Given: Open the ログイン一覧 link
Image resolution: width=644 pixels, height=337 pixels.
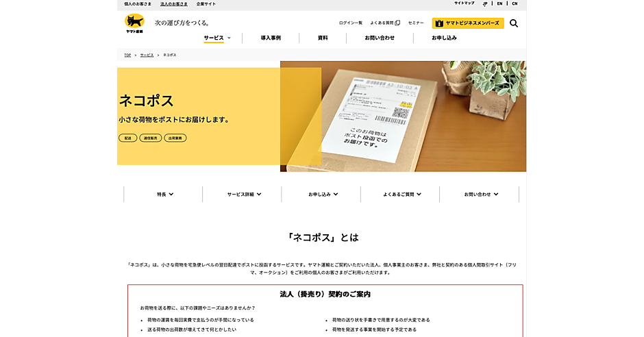Looking at the screenshot, I should [x=350, y=23].
